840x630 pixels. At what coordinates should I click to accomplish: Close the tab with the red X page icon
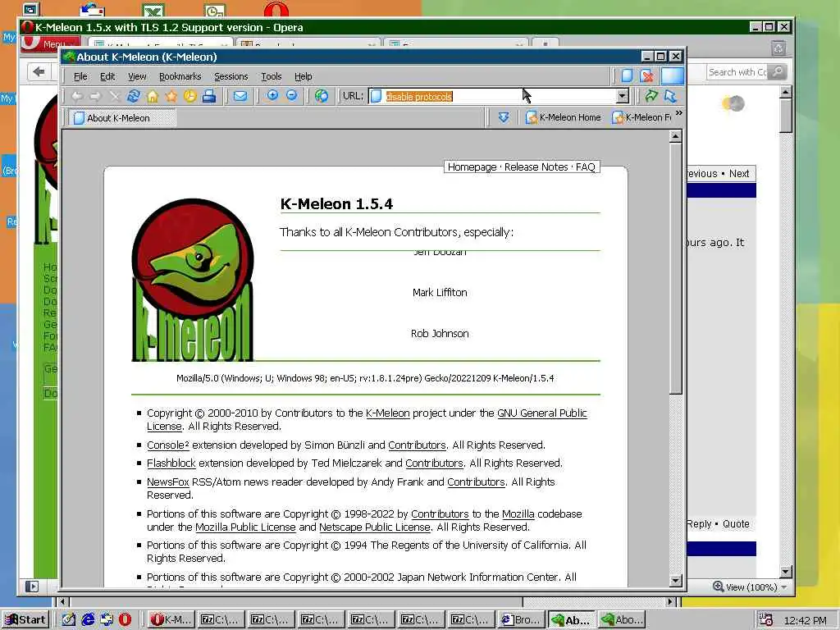pos(646,76)
